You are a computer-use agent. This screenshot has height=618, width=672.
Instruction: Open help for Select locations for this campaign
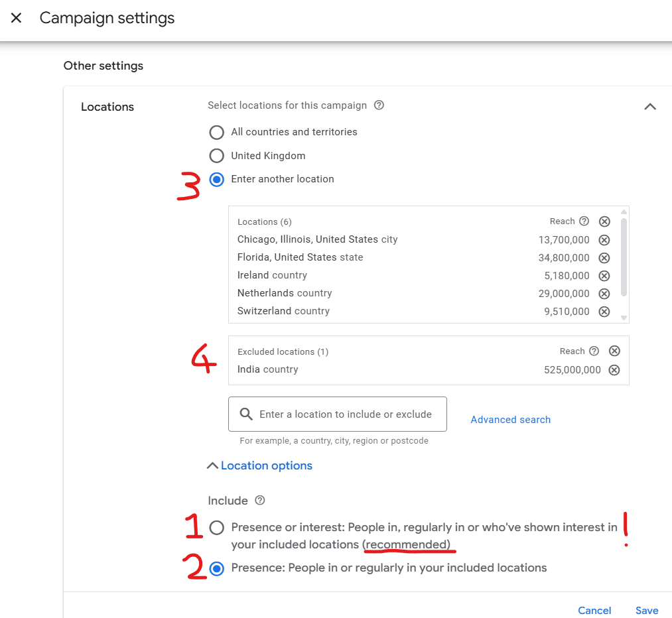point(379,105)
